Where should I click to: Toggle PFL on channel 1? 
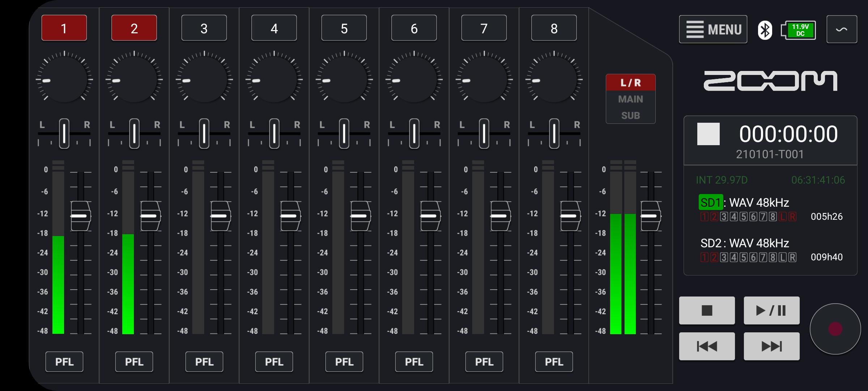[x=64, y=362]
